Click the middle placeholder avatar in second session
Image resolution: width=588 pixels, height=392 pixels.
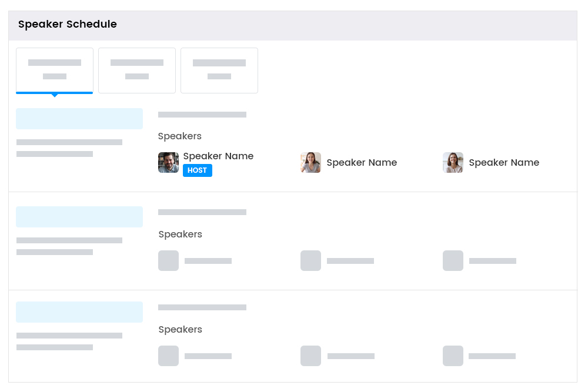coord(310,261)
